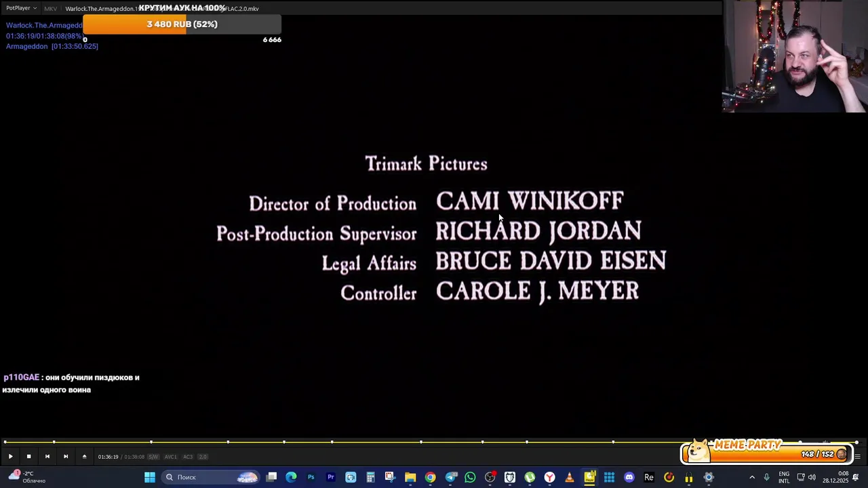Open the network tray icon
Image resolution: width=868 pixels, height=488 pixels.
point(800,477)
